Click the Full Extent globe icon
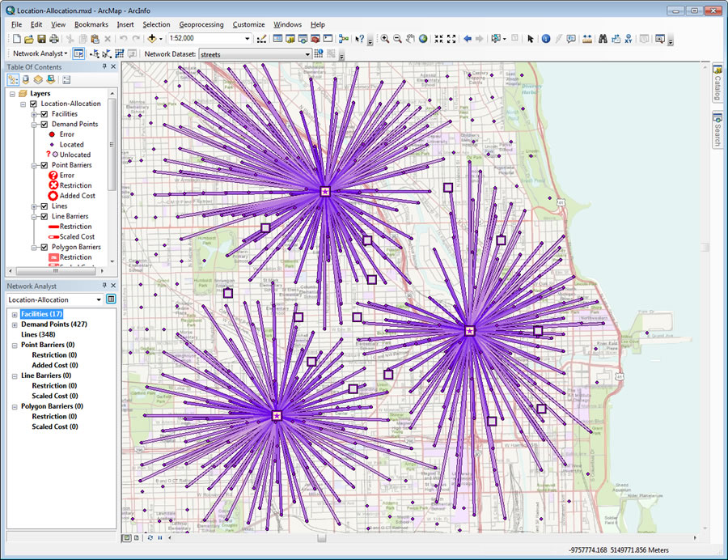 click(x=423, y=39)
